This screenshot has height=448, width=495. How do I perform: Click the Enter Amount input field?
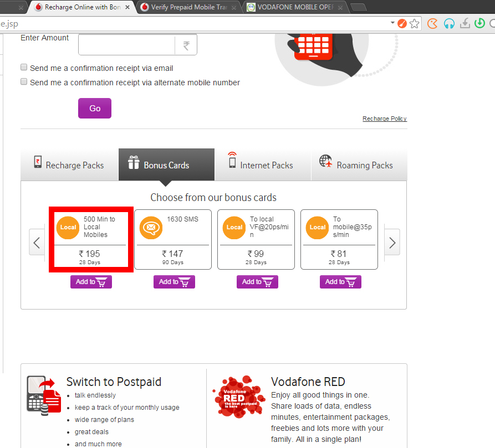click(x=126, y=45)
